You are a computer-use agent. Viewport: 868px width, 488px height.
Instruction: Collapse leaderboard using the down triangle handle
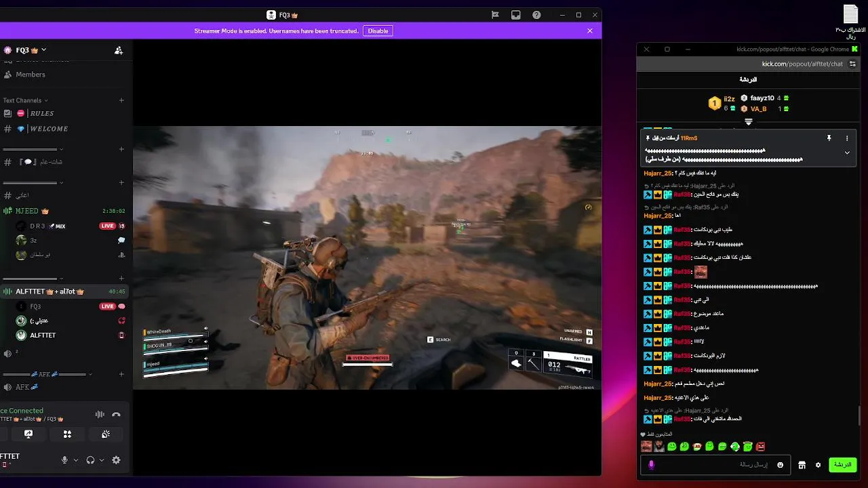(749, 122)
